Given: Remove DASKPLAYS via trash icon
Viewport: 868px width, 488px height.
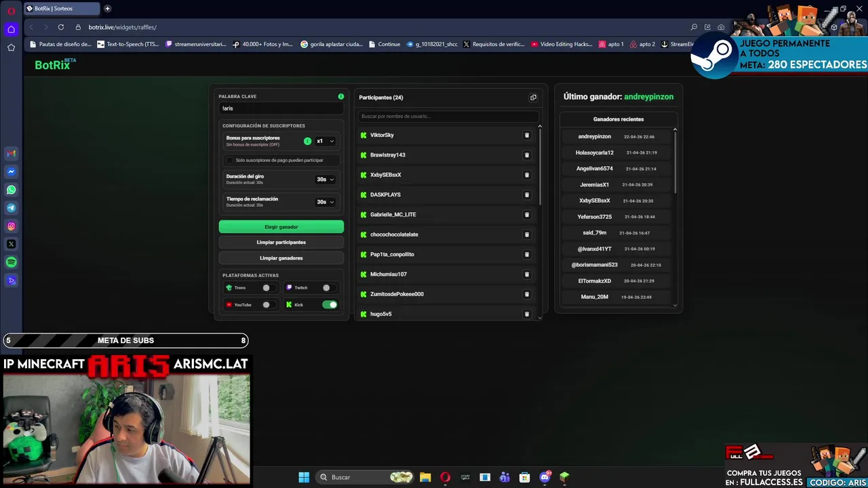Looking at the screenshot, I should [x=527, y=195].
